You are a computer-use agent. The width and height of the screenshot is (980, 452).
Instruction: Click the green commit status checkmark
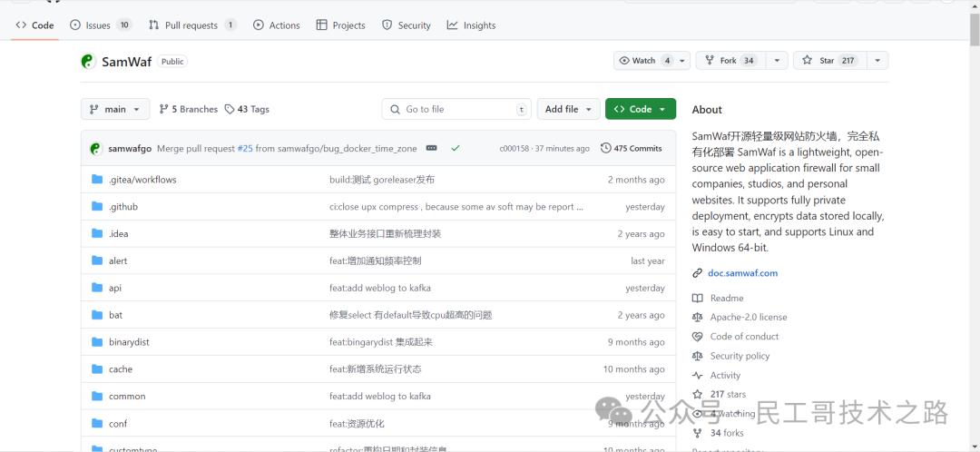(x=456, y=148)
